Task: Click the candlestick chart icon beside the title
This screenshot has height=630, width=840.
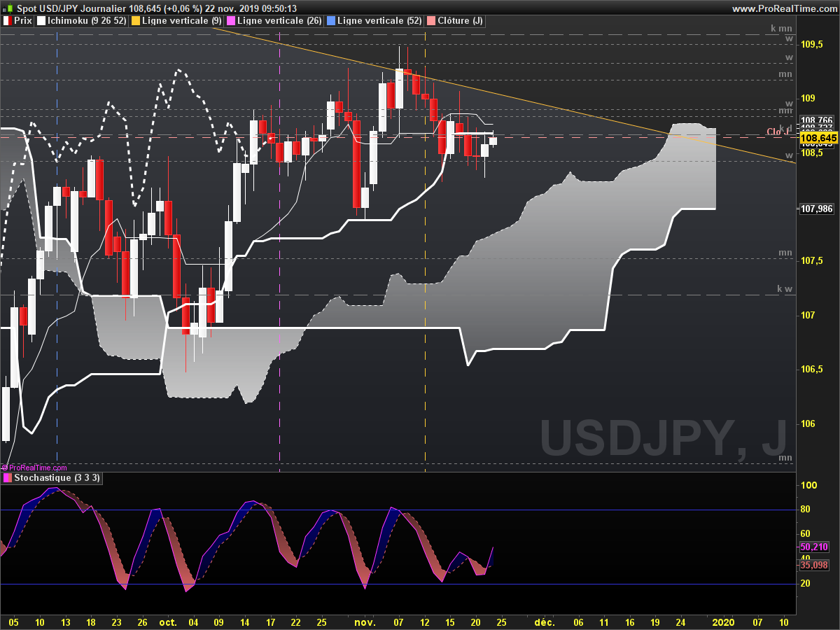Action: point(8,8)
